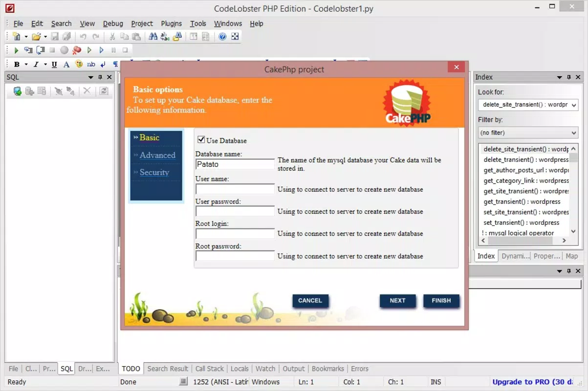Click Add Connection icon in SQL panel
This screenshot has height=391, width=588.
coord(17,91)
